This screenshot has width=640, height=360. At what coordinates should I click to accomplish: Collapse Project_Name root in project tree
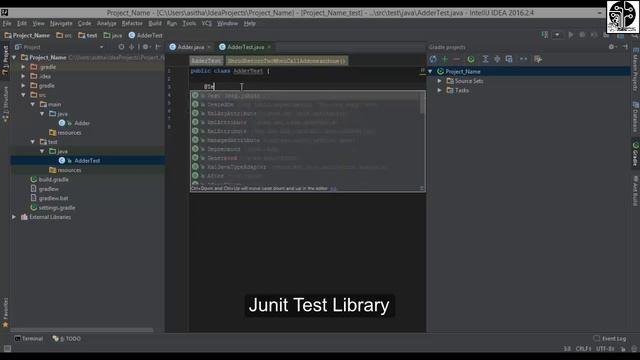(14, 58)
